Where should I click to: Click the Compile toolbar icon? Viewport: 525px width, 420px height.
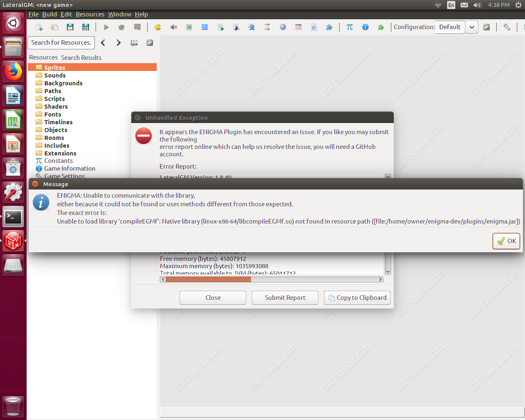137,27
